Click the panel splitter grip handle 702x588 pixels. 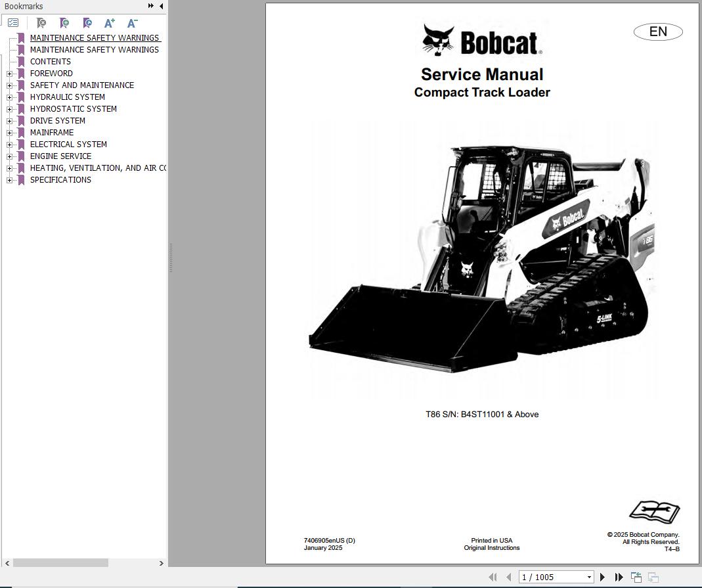(171, 258)
